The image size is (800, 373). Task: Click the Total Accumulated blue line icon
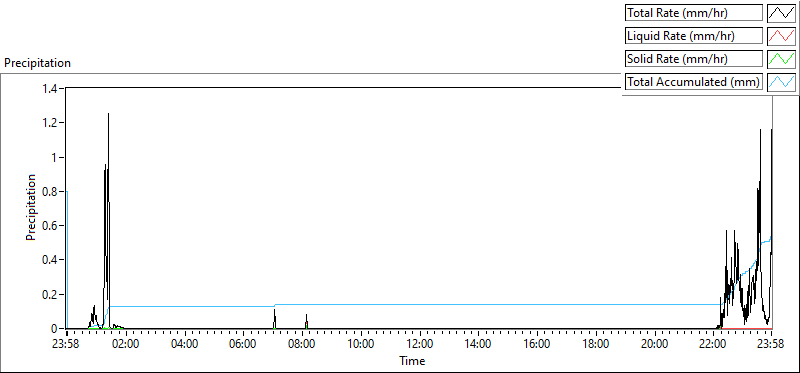point(782,82)
